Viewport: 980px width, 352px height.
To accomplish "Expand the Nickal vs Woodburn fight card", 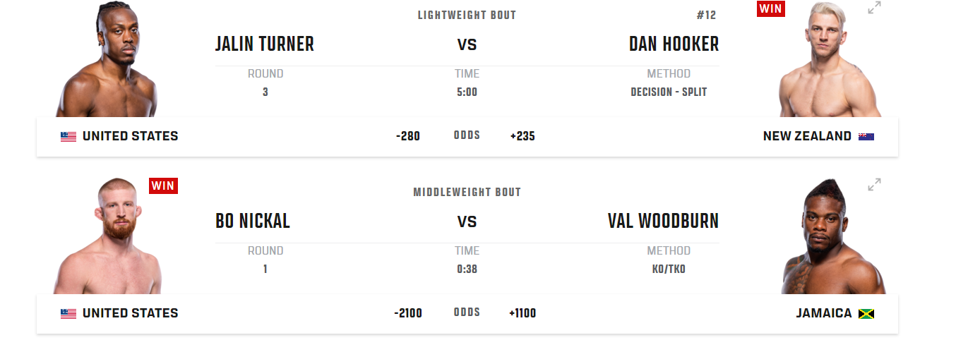I will click(x=874, y=185).
